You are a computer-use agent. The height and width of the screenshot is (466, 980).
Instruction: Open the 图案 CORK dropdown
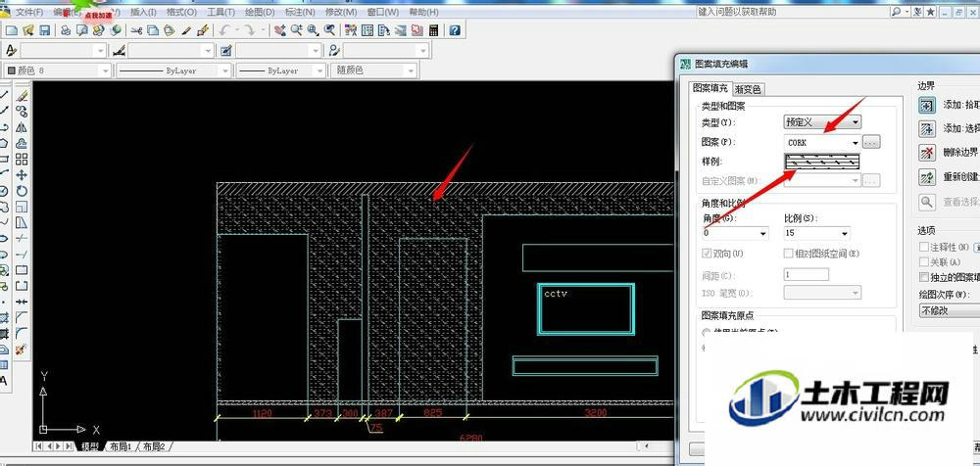(x=822, y=143)
